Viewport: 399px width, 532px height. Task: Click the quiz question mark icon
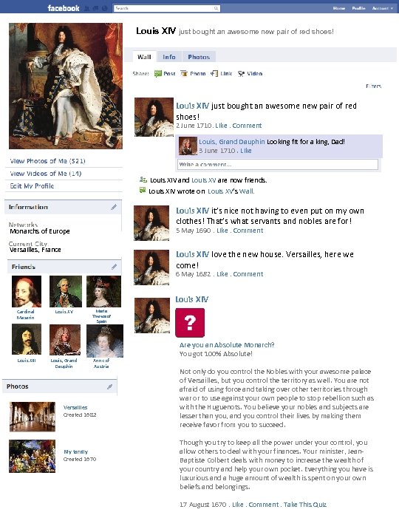pyautogui.click(x=190, y=323)
